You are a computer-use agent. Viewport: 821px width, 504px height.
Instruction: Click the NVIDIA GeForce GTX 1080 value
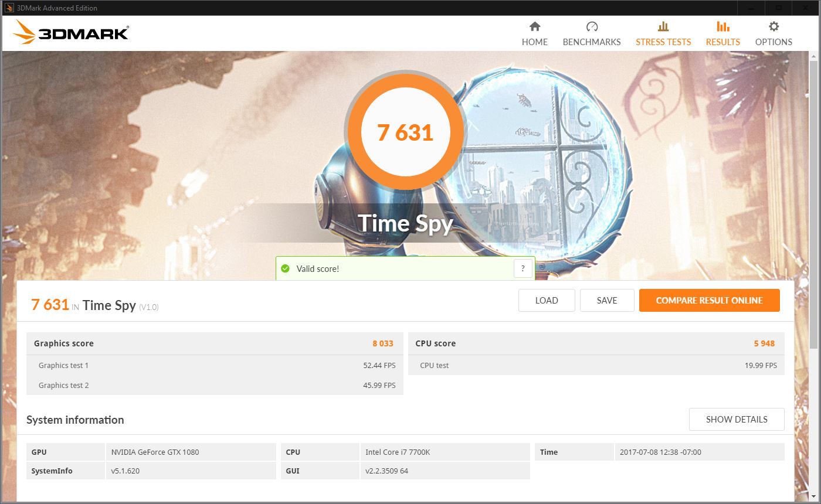pyautogui.click(x=155, y=452)
